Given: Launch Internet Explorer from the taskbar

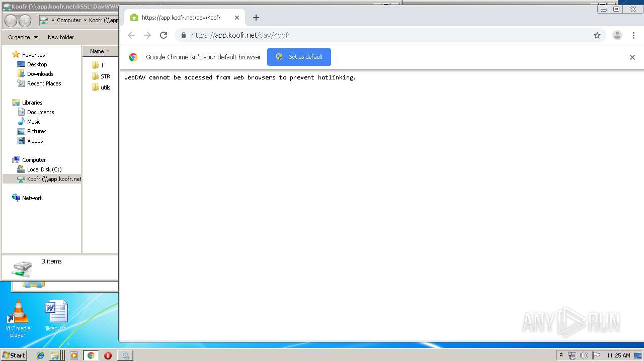Looking at the screenshot, I should (x=40, y=355).
